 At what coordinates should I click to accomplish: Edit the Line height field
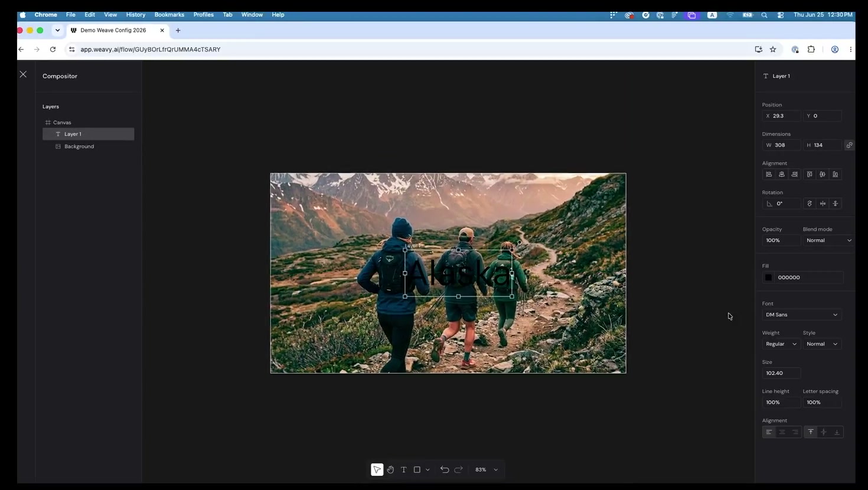coord(781,403)
